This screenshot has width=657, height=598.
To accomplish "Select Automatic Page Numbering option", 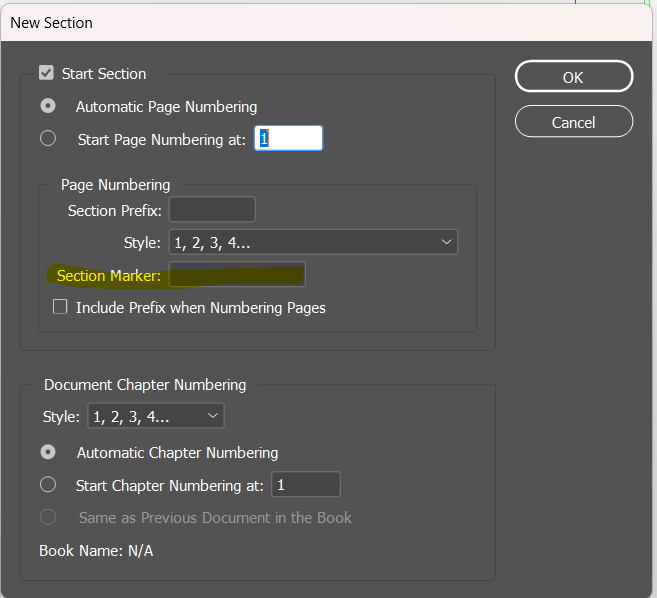I will (x=48, y=106).
